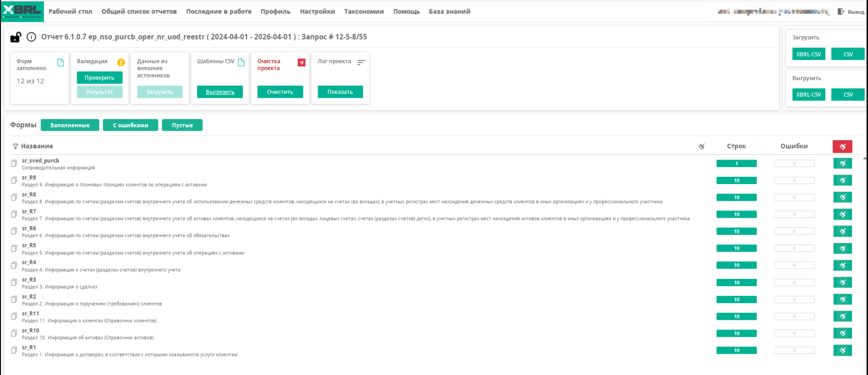868x375 pixels.
Task: Click the errors field for sr_R1
Action: [794, 351]
